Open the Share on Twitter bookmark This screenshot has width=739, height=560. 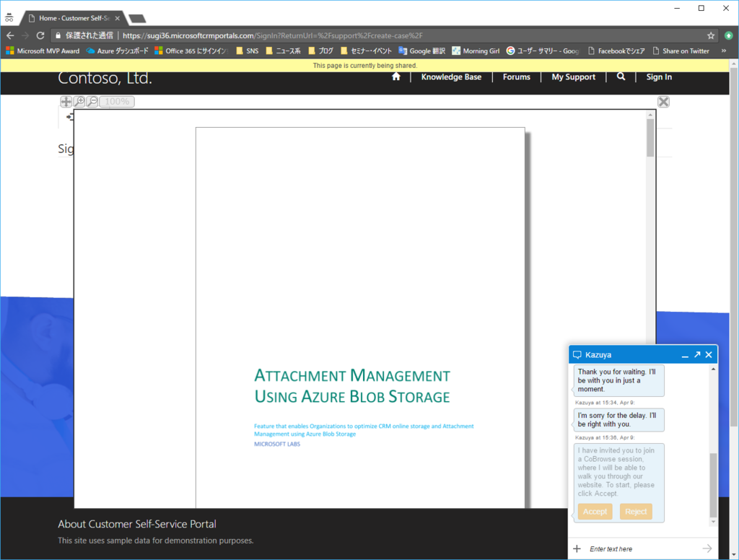click(x=681, y=51)
